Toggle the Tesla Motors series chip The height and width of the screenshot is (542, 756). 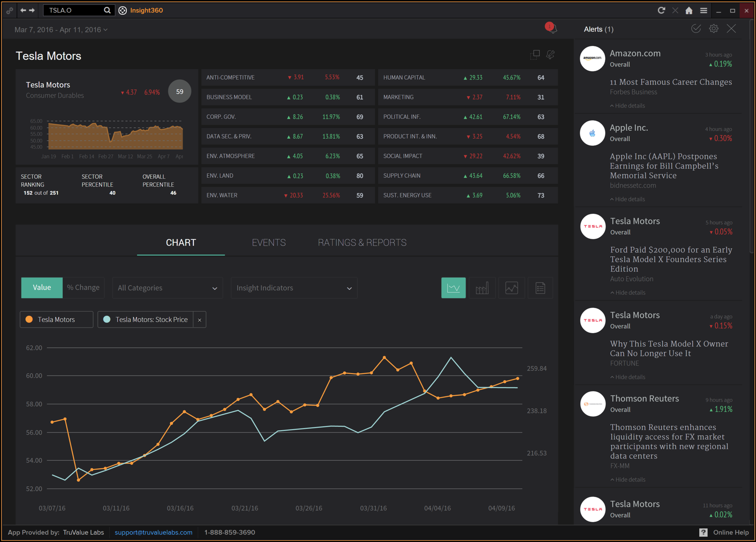click(x=56, y=319)
